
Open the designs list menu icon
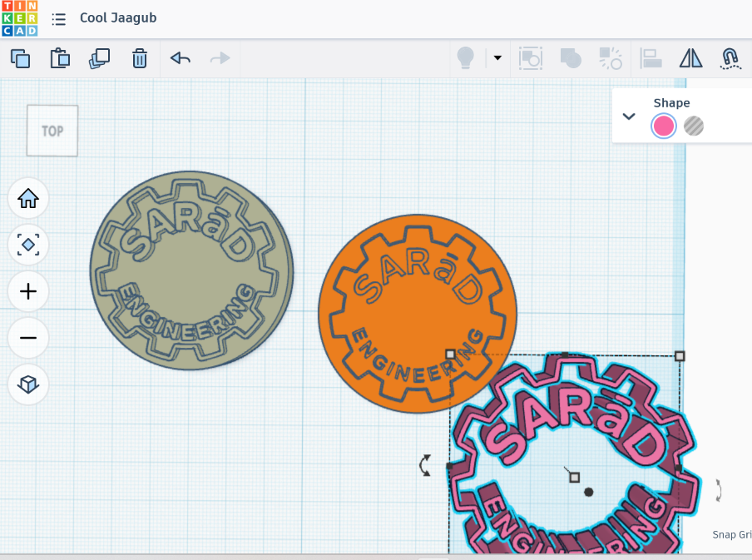tap(58, 19)
